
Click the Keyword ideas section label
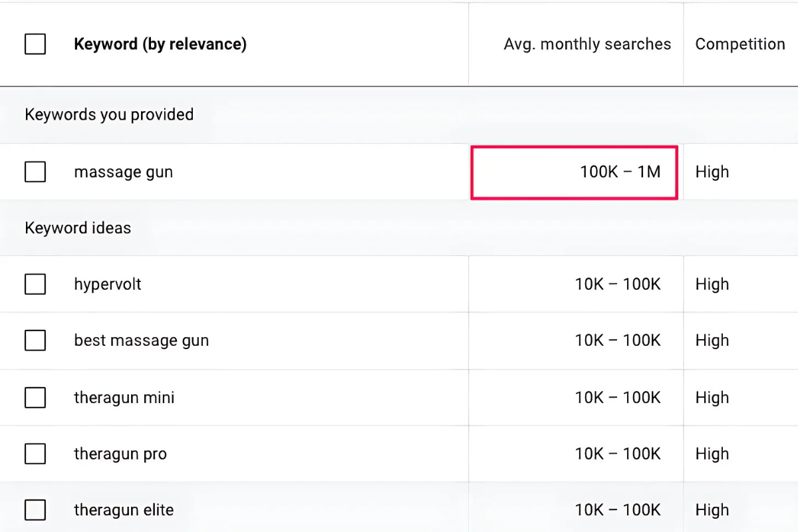[x=78, y=228]
